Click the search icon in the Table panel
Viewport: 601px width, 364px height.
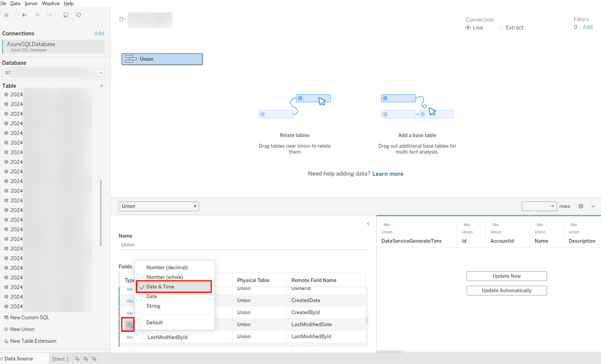pos(101,86)
